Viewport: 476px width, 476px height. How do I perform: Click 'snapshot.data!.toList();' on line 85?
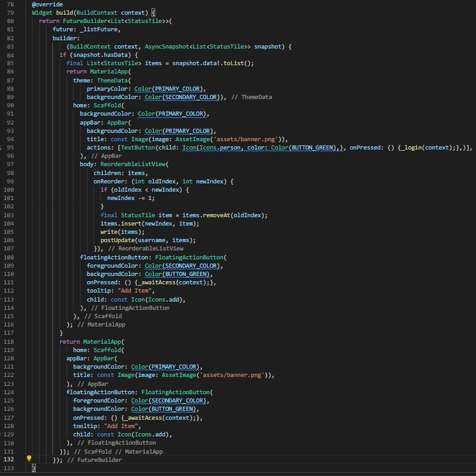(213, 63)
